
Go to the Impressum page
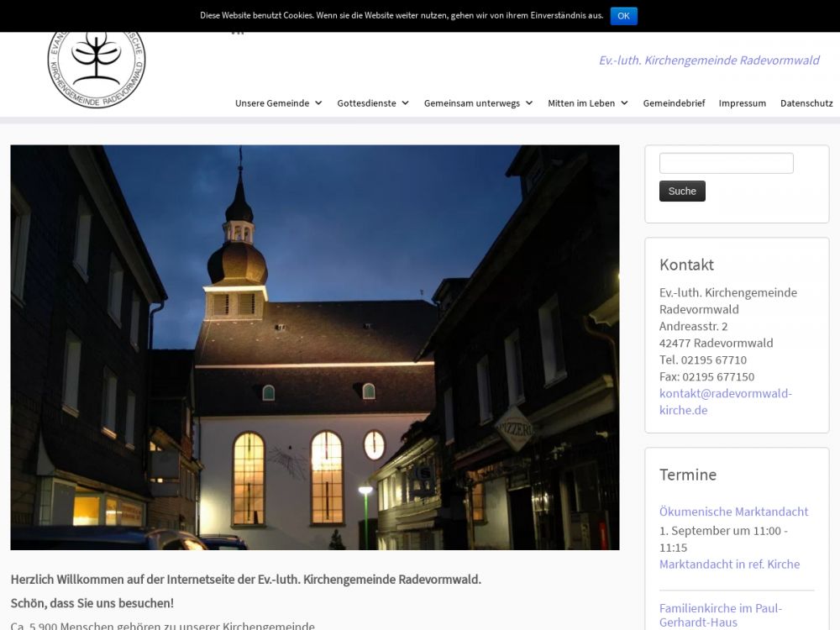click(x=742, y=103)
